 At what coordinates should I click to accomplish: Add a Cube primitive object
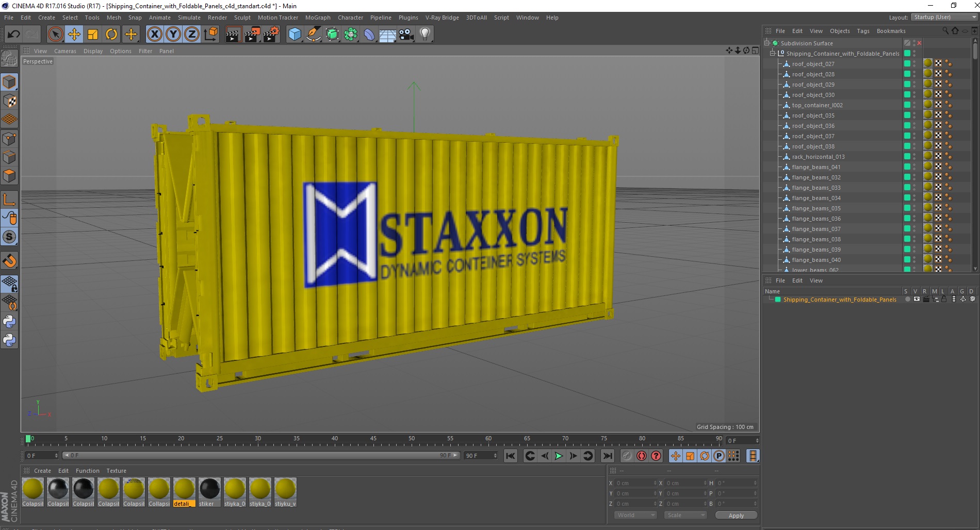(x=295, y=35)
